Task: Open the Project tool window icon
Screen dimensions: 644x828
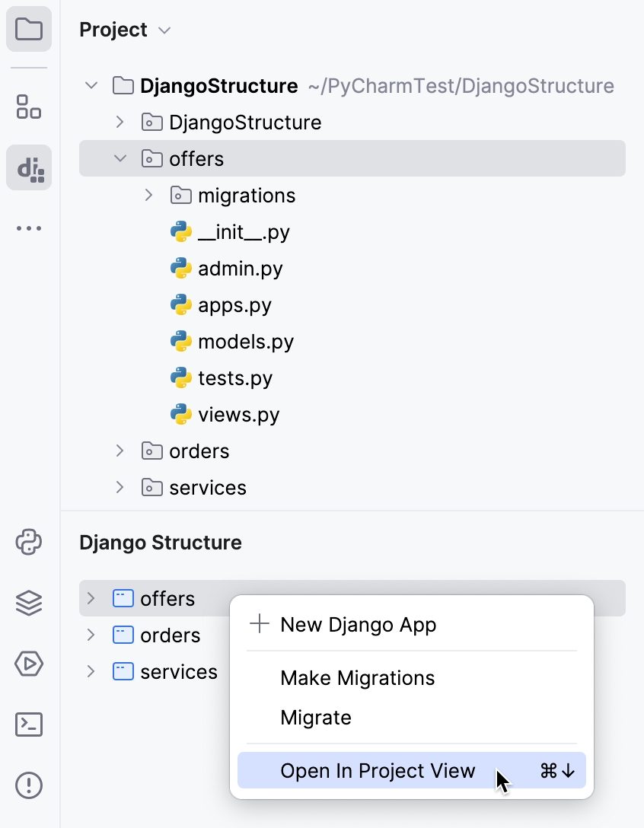Action: click(29, 29)
